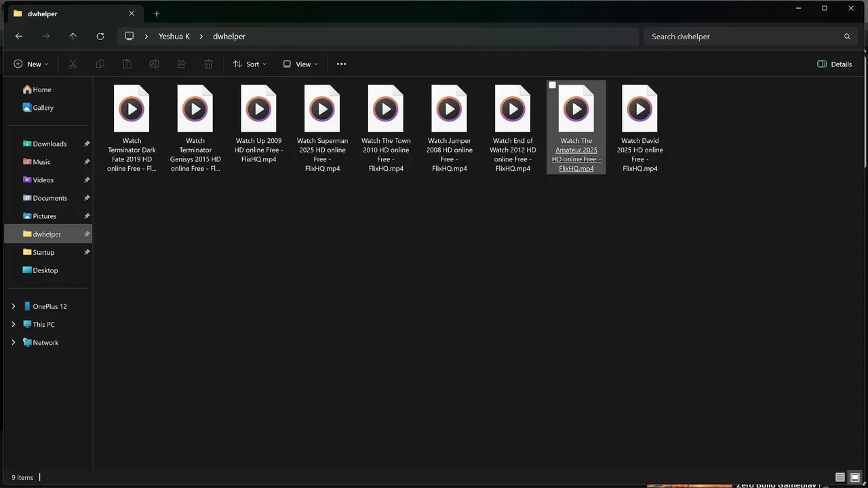Screen dimensions: 868x488
Task: Click the Rename icon in the toolbar
Action: (154, 64)
